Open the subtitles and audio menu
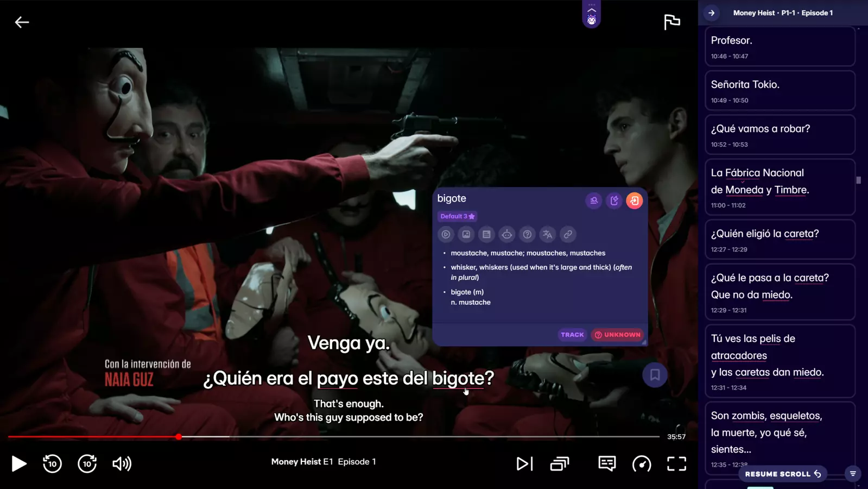 (x=607, y=463)
